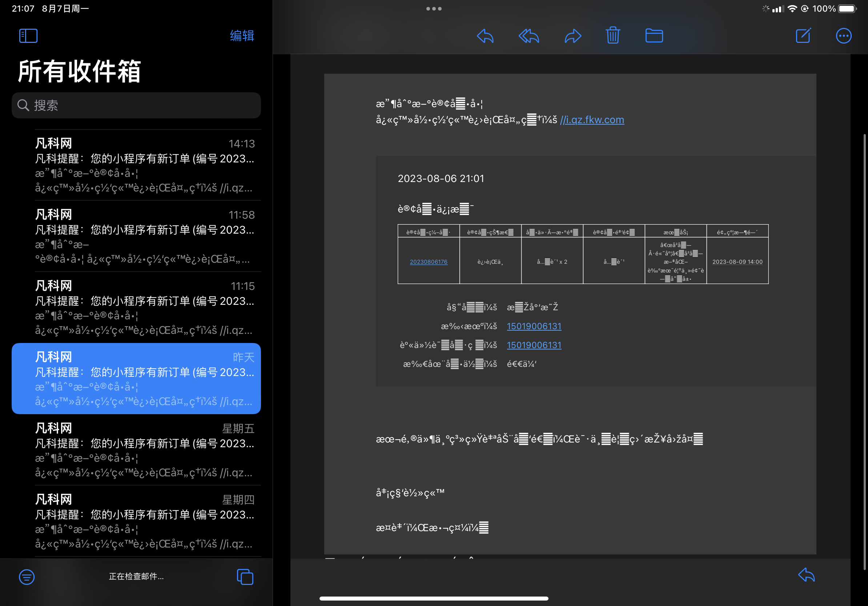868x606 pixels.
Task: Click the message pane vertical scrollbar
Action: coord(864,351)
